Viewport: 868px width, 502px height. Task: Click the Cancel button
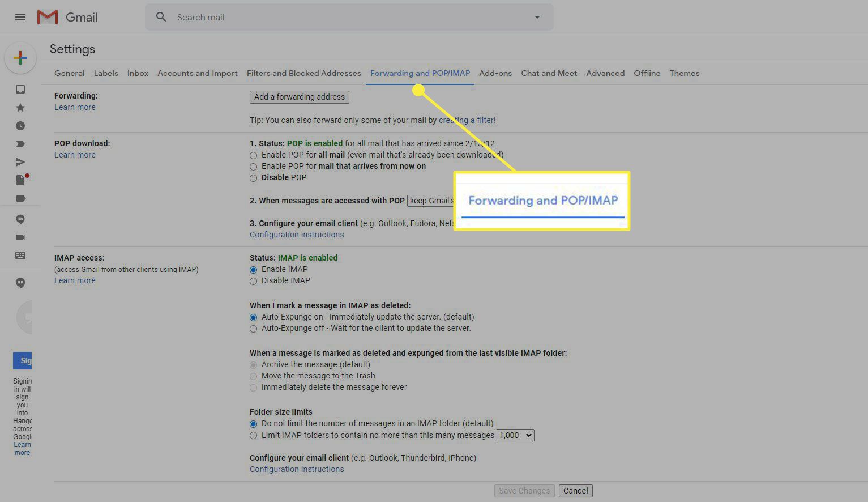point(575,491)
